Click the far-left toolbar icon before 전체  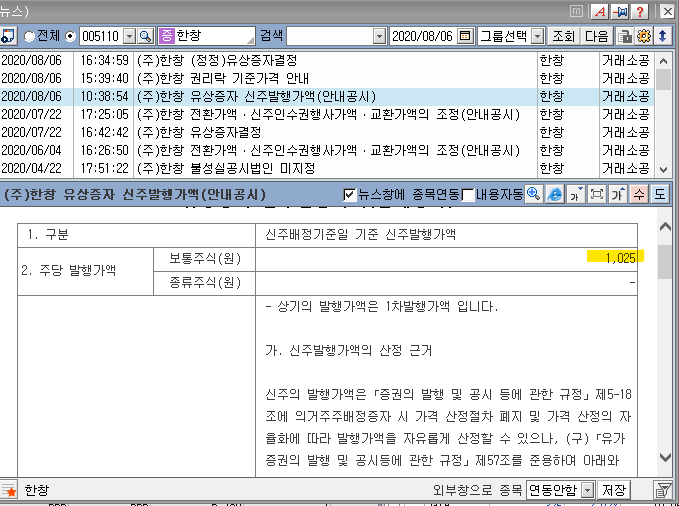tap(8, 36)
